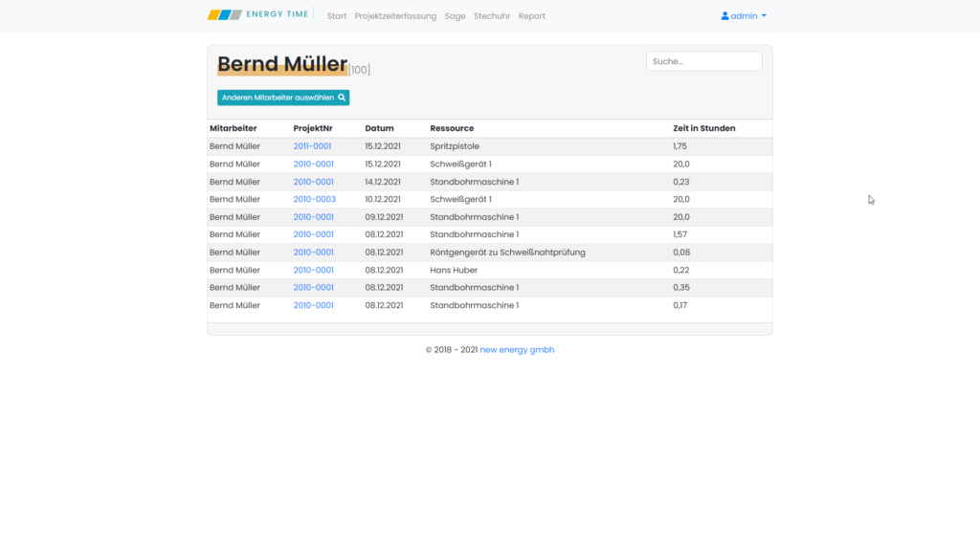Open project 2010-0001 in the 0,17 hours row
Viewport: 980px width, 551px height.
[313, 305]
